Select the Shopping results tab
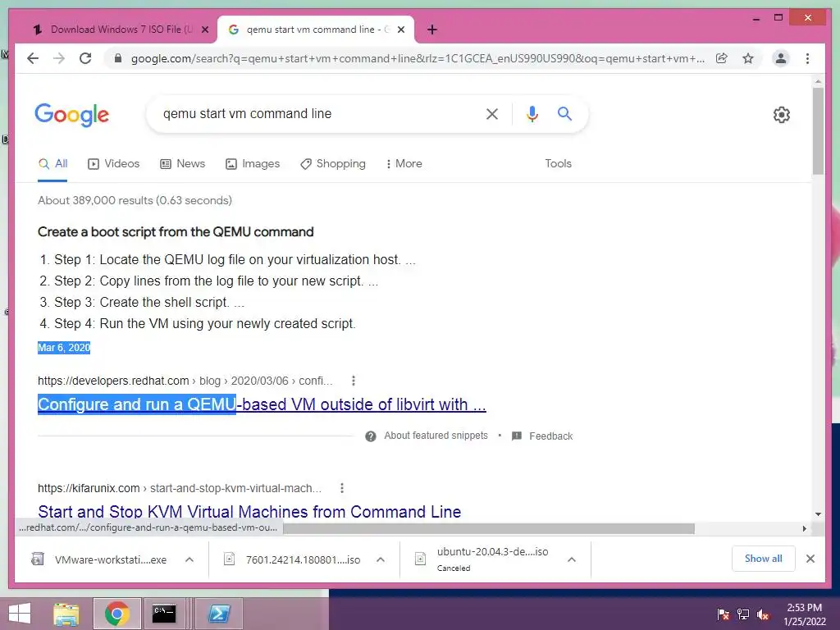The width and height of the screenshot is (840, 630). 333,163
